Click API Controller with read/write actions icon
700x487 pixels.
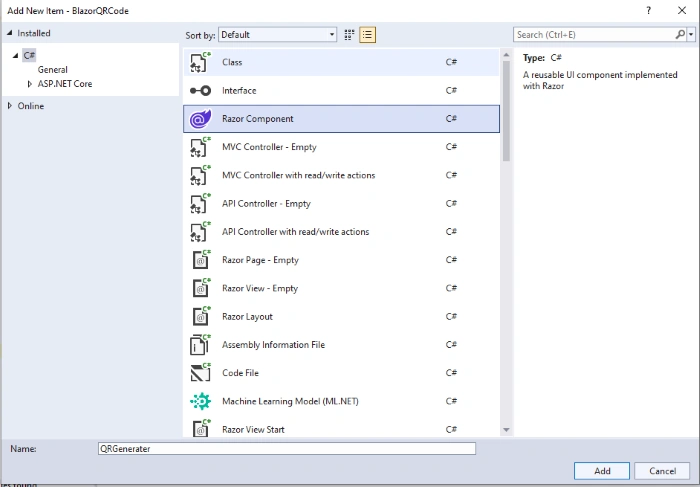[200, 232]
